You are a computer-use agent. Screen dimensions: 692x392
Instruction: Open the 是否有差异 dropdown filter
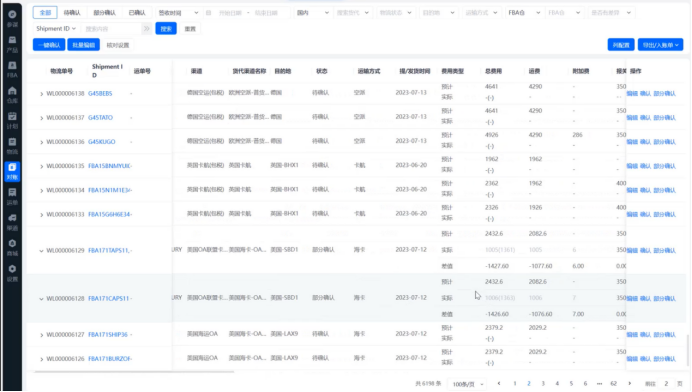tap(611, 13)
